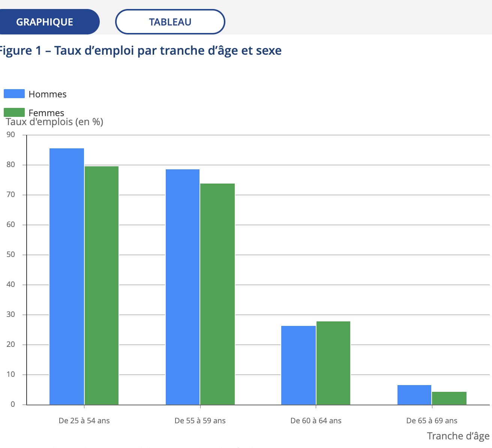Select the Femmes legend label

coord(46,113)
